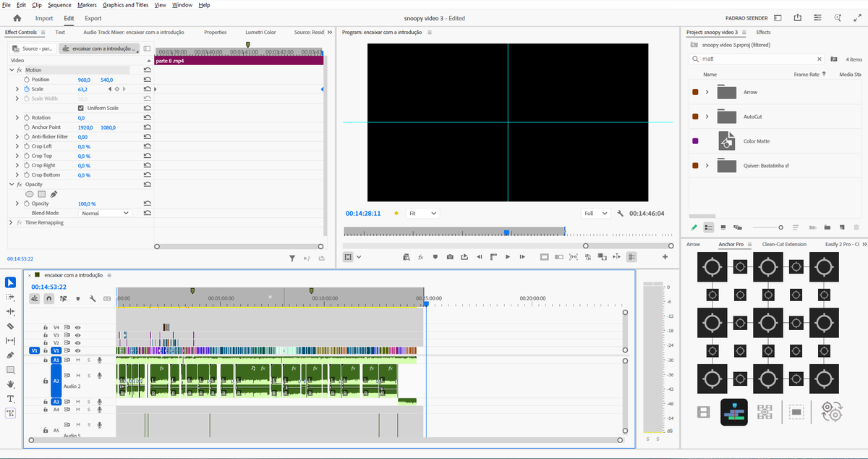Export a frame with the camera icon
The height and width of the screenshot is (459, 868).
[451, 257]
